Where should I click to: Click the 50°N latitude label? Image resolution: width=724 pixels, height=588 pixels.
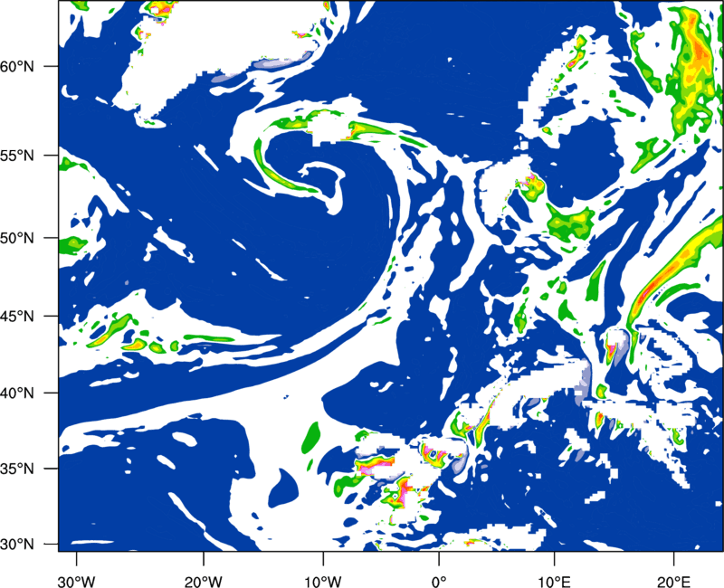coord(17,238)
